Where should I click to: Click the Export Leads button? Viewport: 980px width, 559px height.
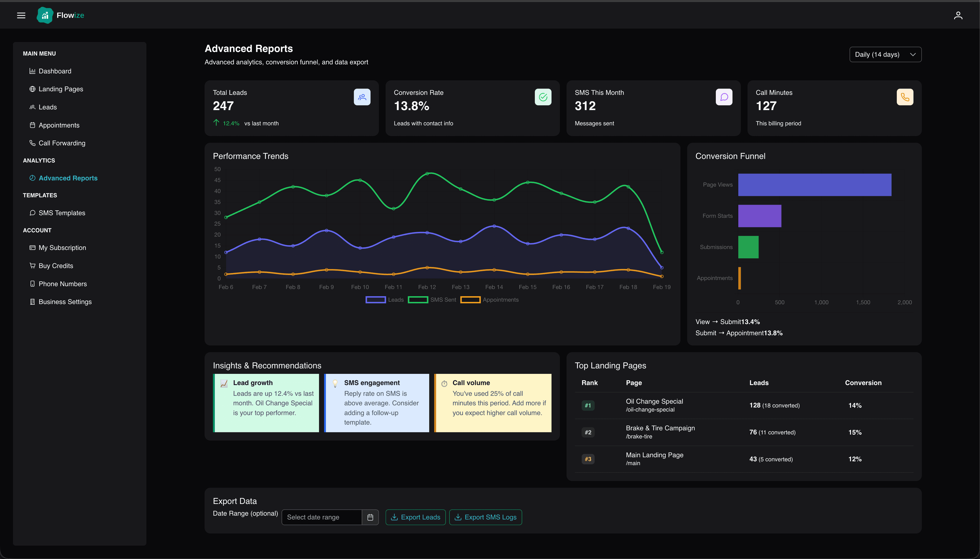(x=415, y=517)
